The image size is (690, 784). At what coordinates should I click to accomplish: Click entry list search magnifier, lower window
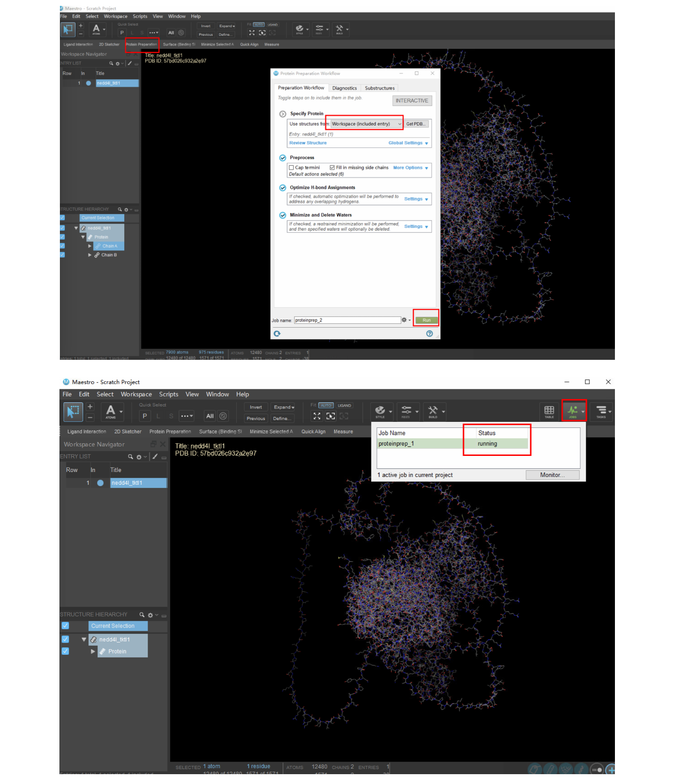pyautogui.click(x=130, y=456)
